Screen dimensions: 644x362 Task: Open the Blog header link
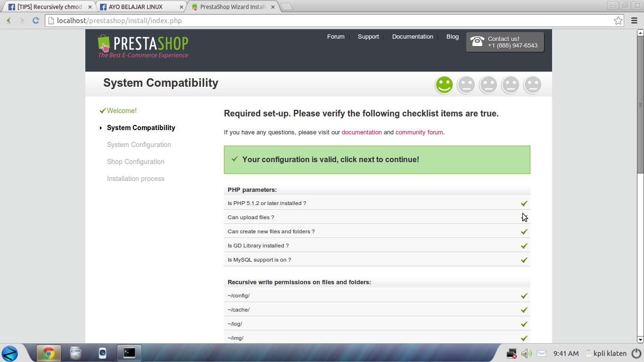click(453, 36)
